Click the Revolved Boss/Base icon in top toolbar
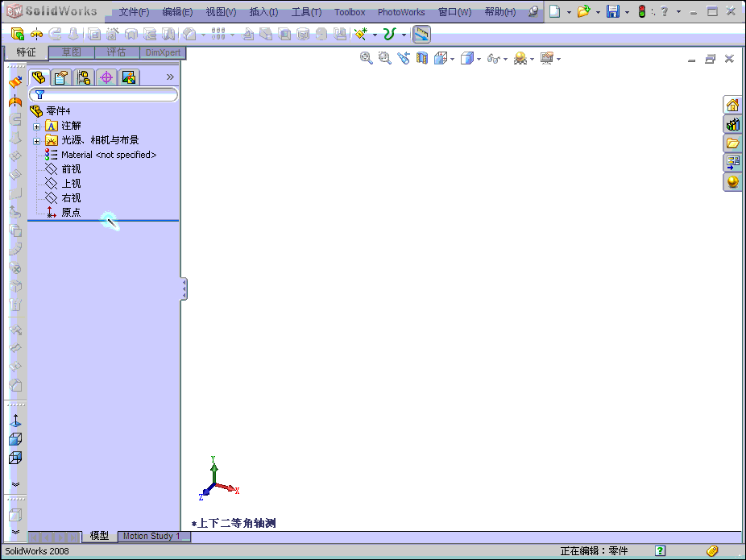Viewport: 746px width, 560px height. click(x=36, y=35)
